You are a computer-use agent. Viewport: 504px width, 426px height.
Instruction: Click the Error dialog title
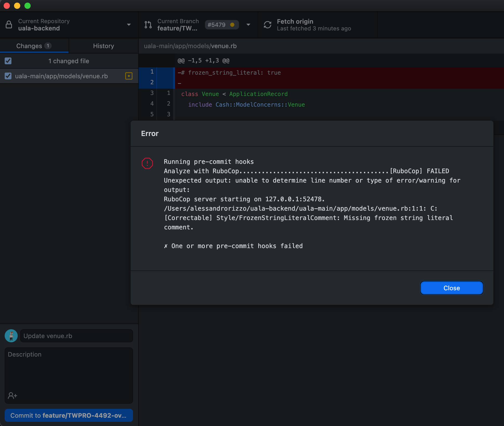[x=150, y=133]
